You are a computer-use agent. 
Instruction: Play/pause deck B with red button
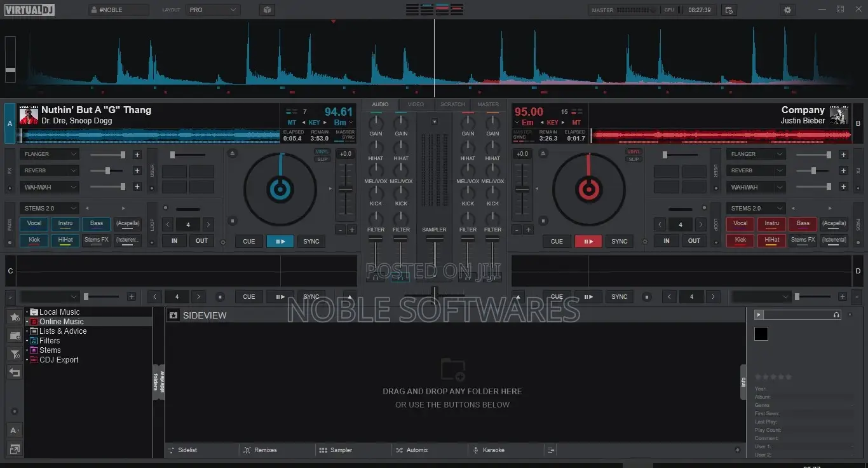coord(588,242)
